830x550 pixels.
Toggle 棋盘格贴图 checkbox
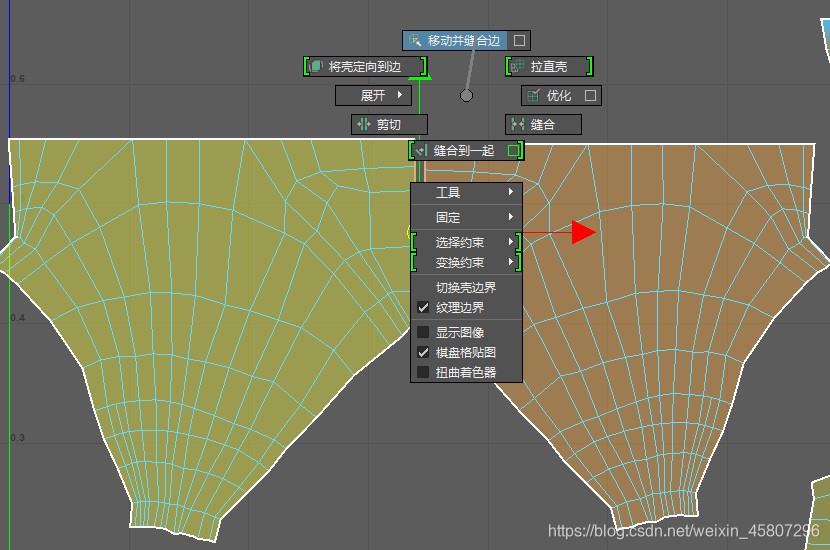point(423,352)
